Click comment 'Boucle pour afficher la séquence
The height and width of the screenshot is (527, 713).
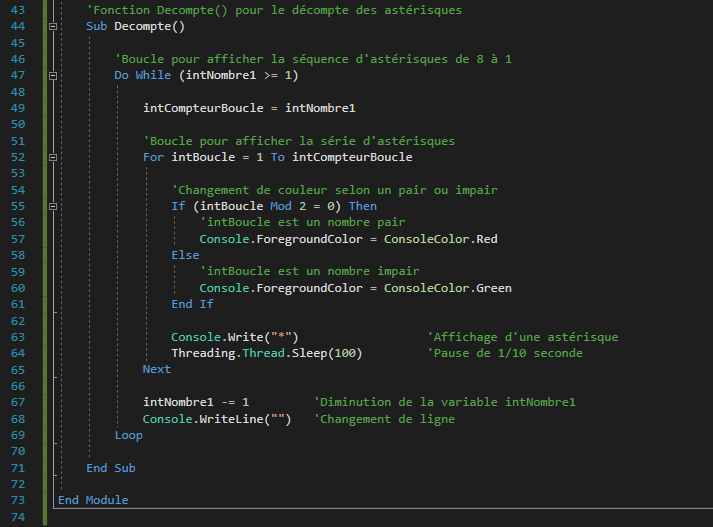coord(313,59)
